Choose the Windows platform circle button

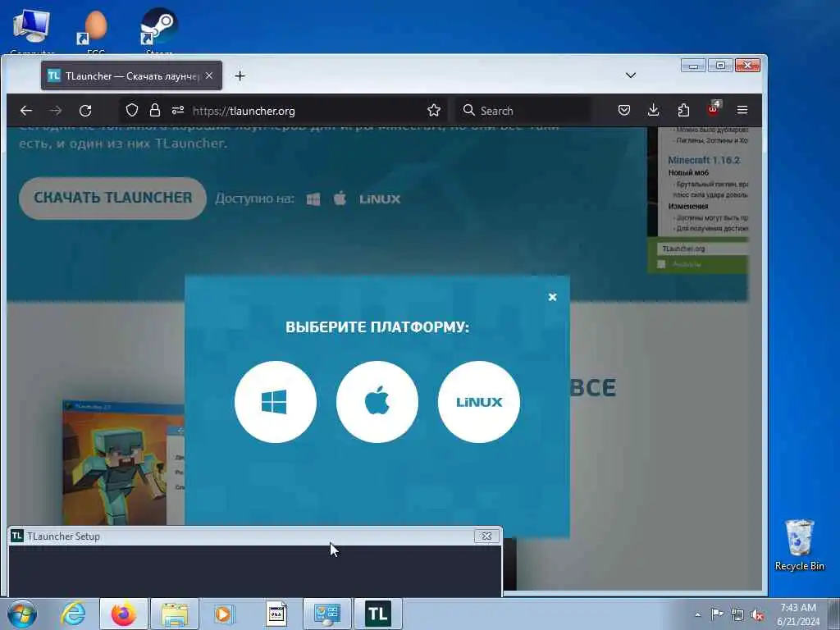[x=276, y=402]
